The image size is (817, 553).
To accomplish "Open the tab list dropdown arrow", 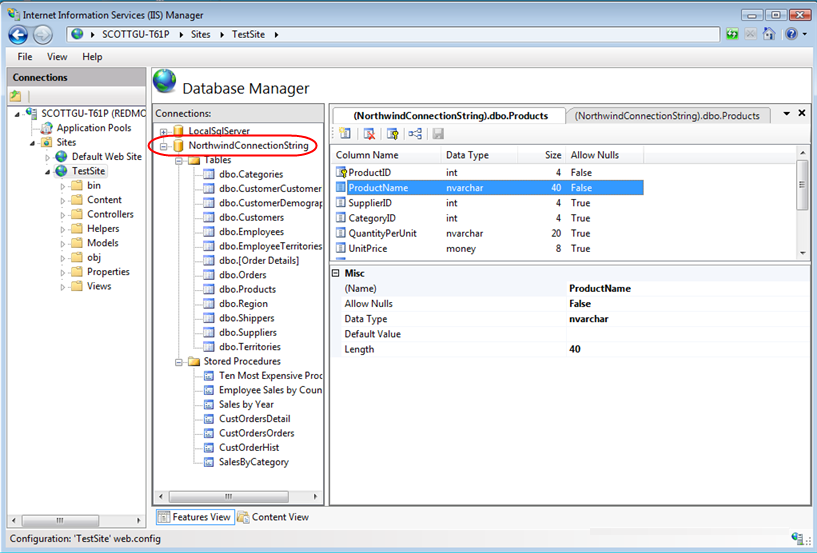I will click(x=786, y=113).
